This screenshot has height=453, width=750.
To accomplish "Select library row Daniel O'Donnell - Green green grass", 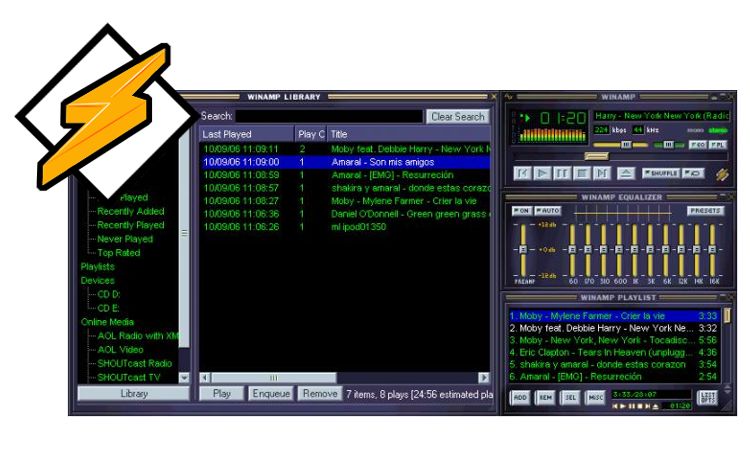I will 345,214.
